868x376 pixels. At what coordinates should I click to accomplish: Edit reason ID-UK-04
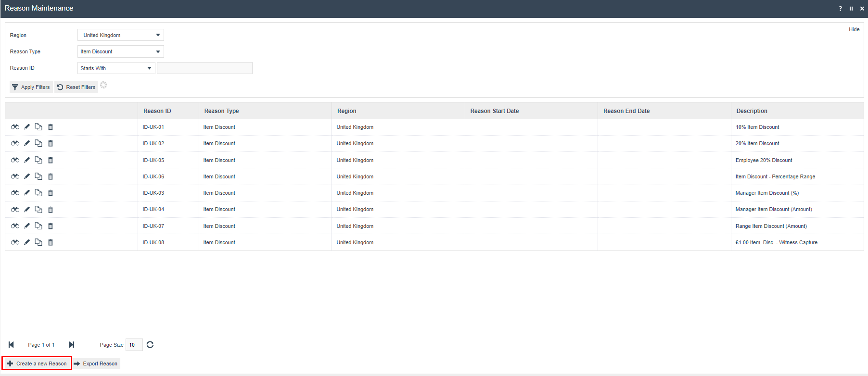click(x=27, y=210)
